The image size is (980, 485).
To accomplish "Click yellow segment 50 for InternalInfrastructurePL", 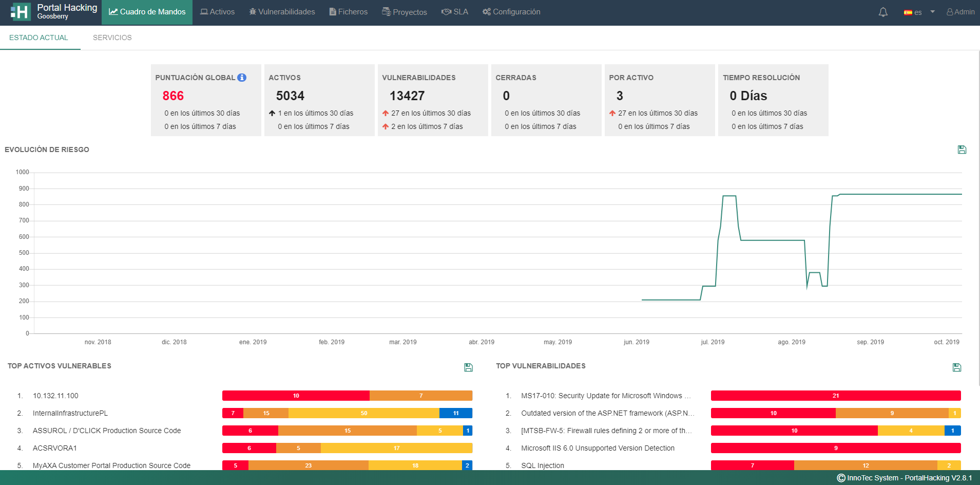I will [x=364, y=413].
